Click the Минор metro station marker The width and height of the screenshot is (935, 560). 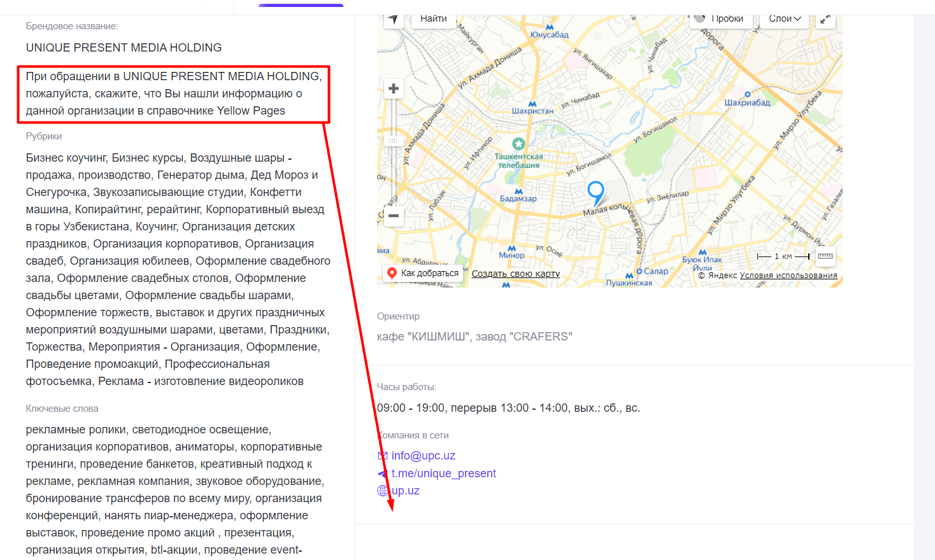point(511,248)
